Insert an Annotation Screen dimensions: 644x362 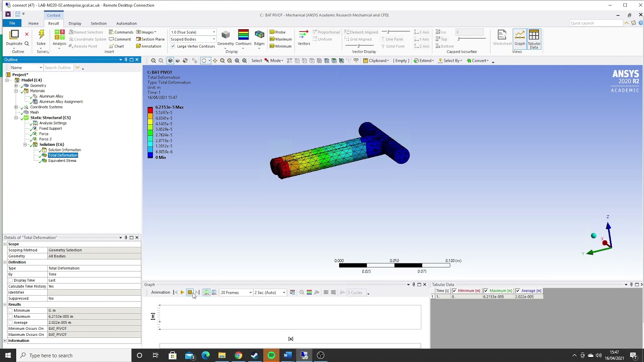[x=148, y=46]
